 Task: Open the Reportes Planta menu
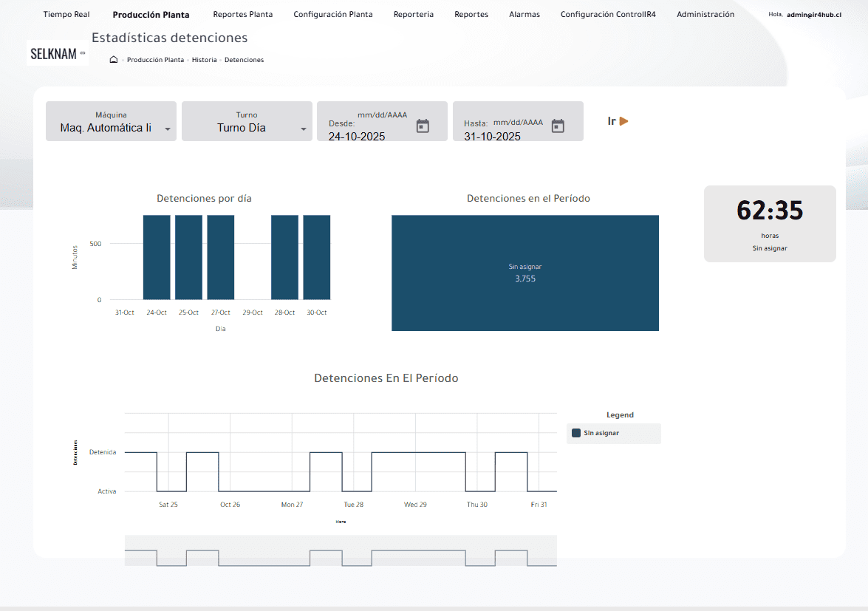tap(242, 14)
